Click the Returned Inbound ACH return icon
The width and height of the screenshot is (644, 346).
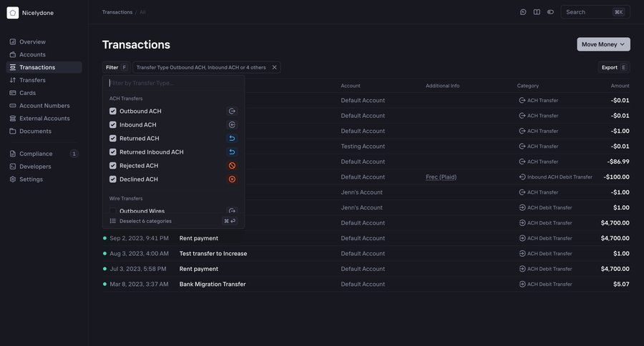point(232,152)
